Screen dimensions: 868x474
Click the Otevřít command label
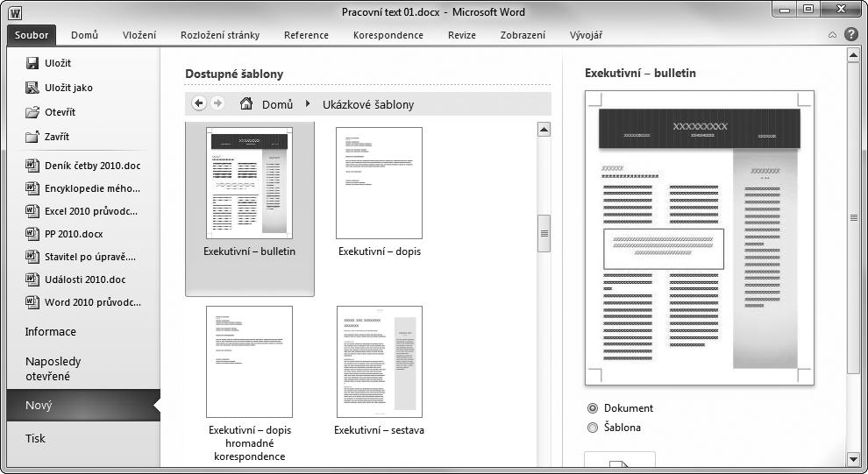point(60,112)
